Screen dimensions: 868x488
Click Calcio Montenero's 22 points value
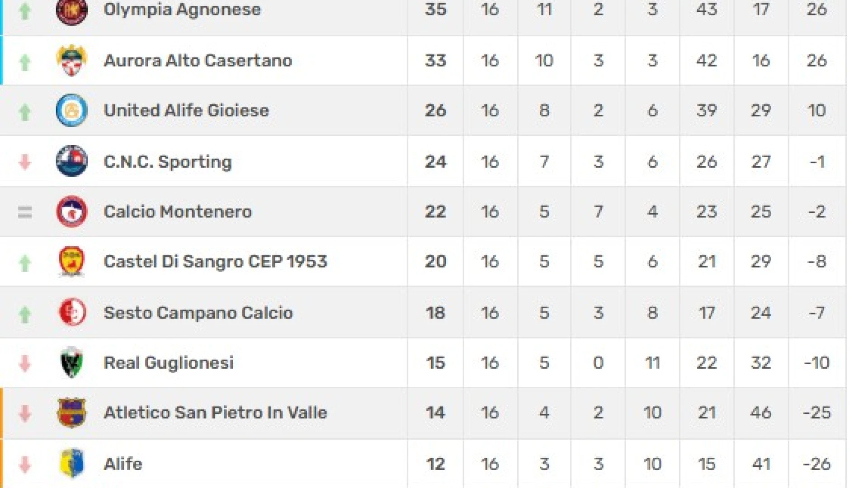pyautogui.click(x=435, y=211)
